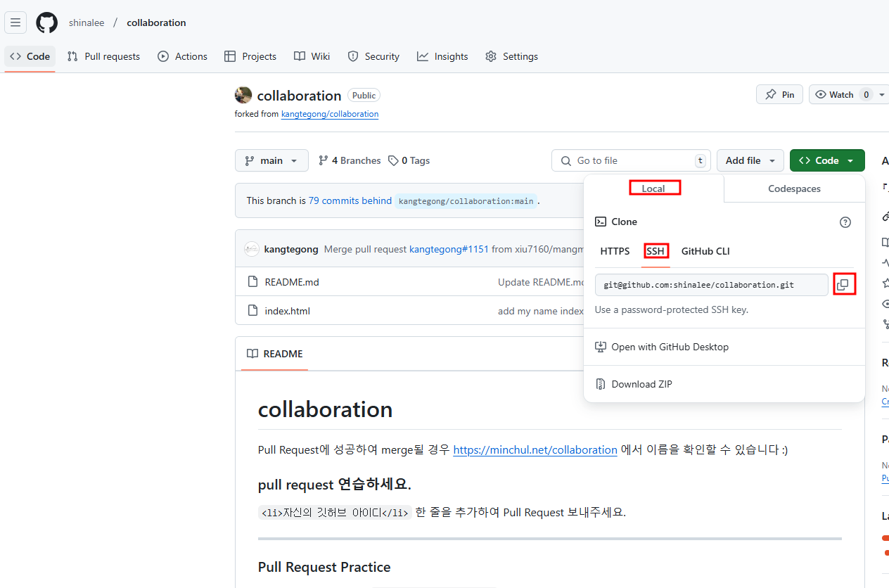
Task: Click the collaboration repo name in breadcrumb
Action: click(x=156, y=23)
